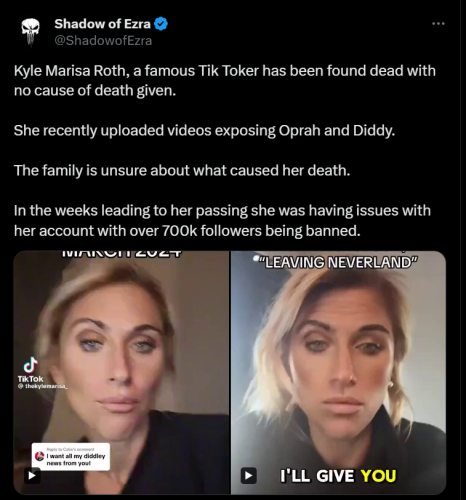Click "The family is unsure" sentence
This screenshot has width=466, height=500.
pyautogui.click(x=182, y=170)
